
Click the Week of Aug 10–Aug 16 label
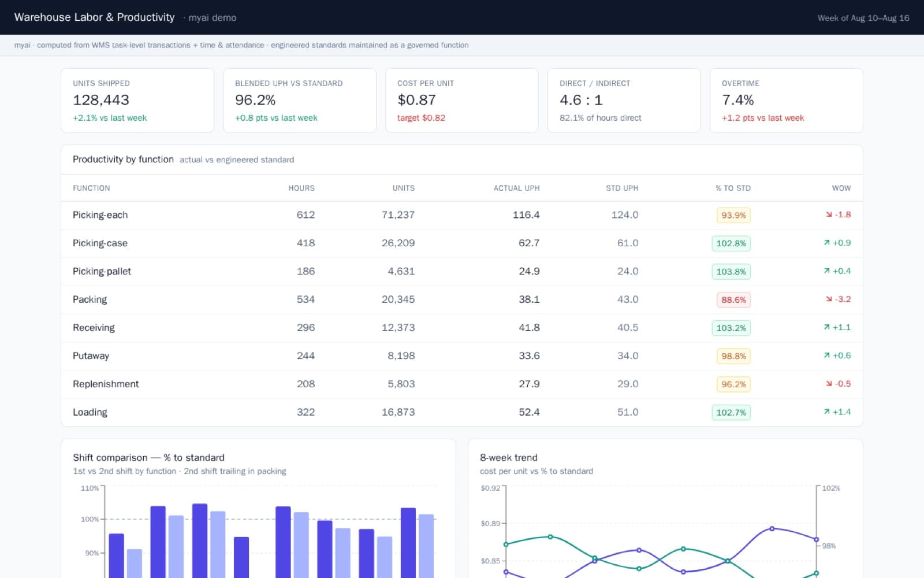pyautogui.click(x=863, y=18)
